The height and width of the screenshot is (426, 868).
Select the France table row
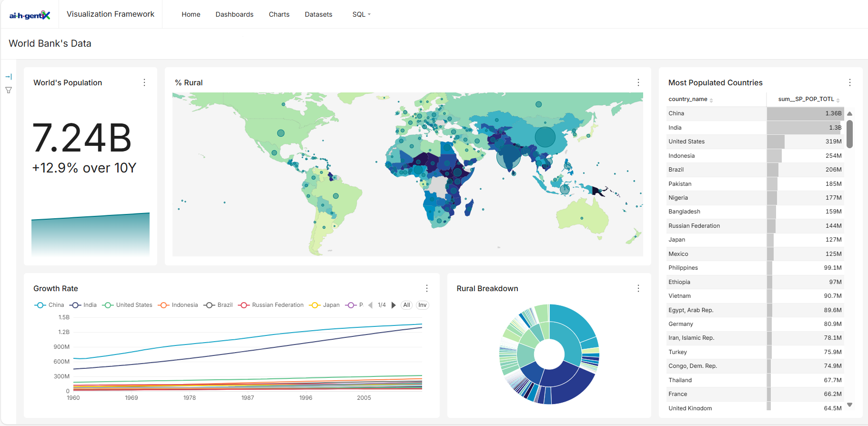(x=756, y=394)
